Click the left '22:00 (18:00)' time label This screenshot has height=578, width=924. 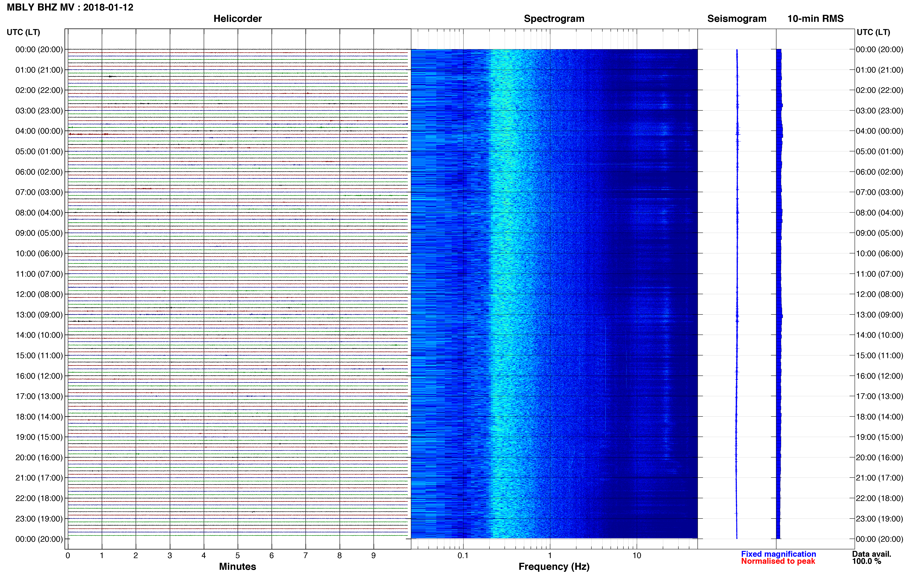click(x=39, y=498)
